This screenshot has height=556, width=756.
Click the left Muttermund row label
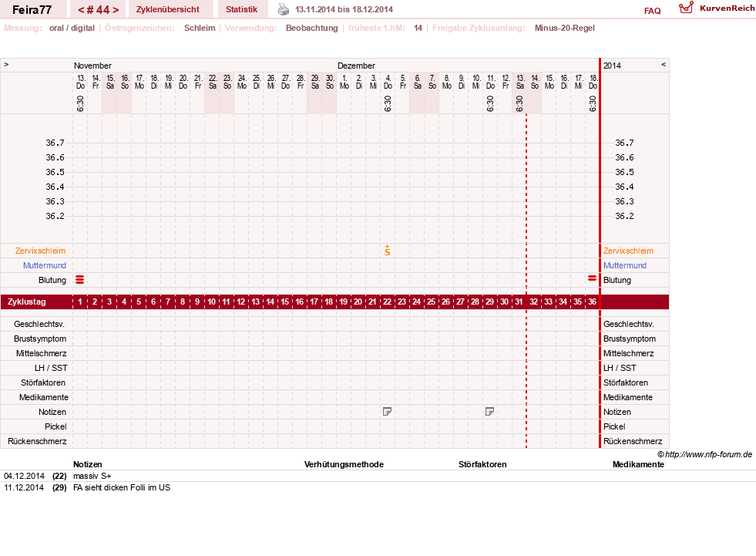[45, 265]
